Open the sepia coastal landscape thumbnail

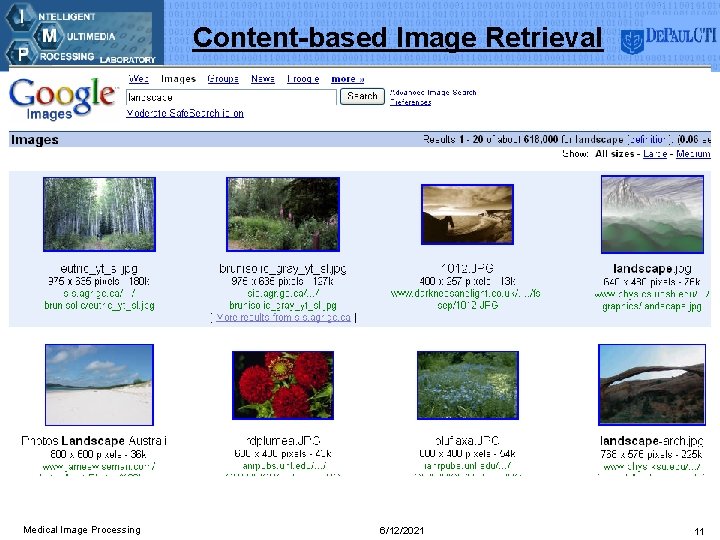tap(467, 214)
